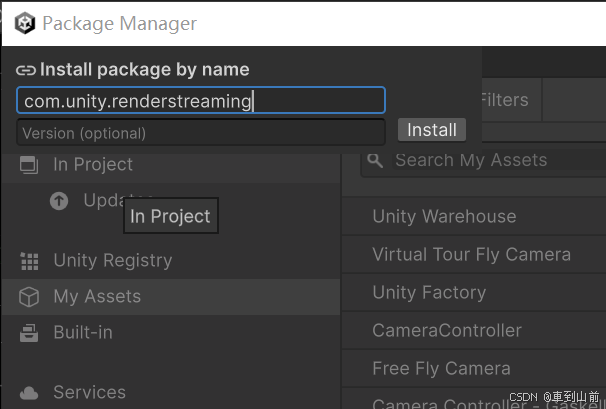
Task: Click the In Project sidebar icon
Action: [x=29, y=165]
